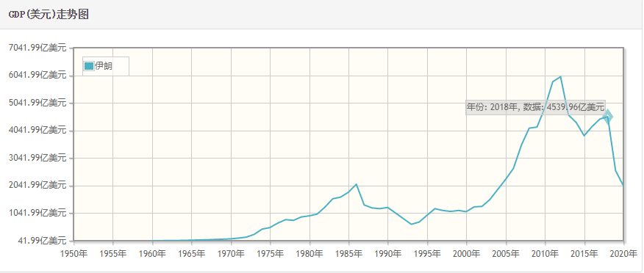644x273 pixels.
Task: Select the 1985年 x-axis label
Action: [x=348, y=253]
